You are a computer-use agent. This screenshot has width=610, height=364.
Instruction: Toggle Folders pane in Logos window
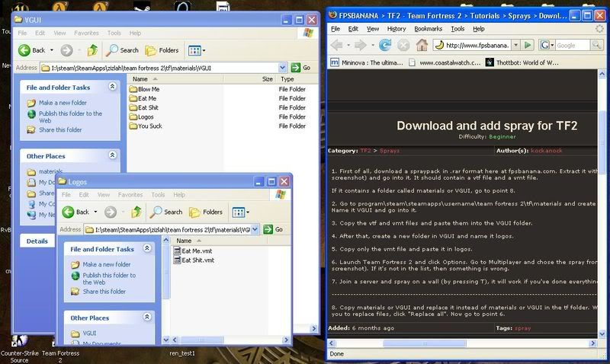[x=206, y=212]
